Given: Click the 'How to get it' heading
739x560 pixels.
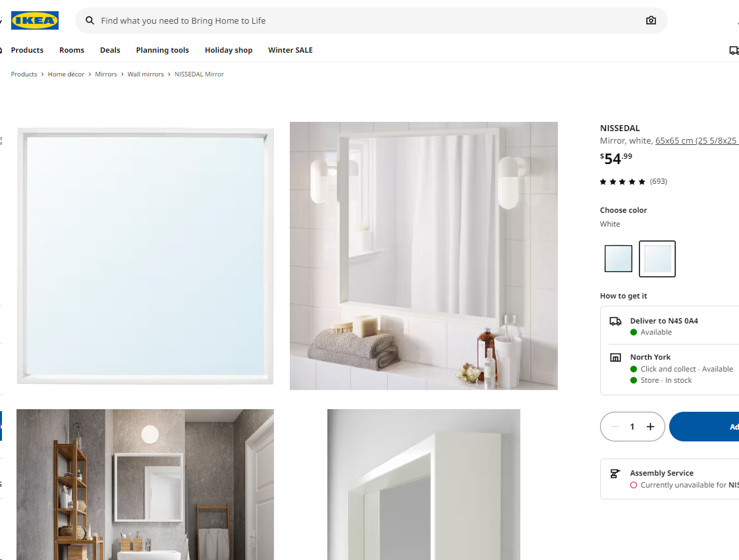Looking at the screenshot, I should pos(623,296).
